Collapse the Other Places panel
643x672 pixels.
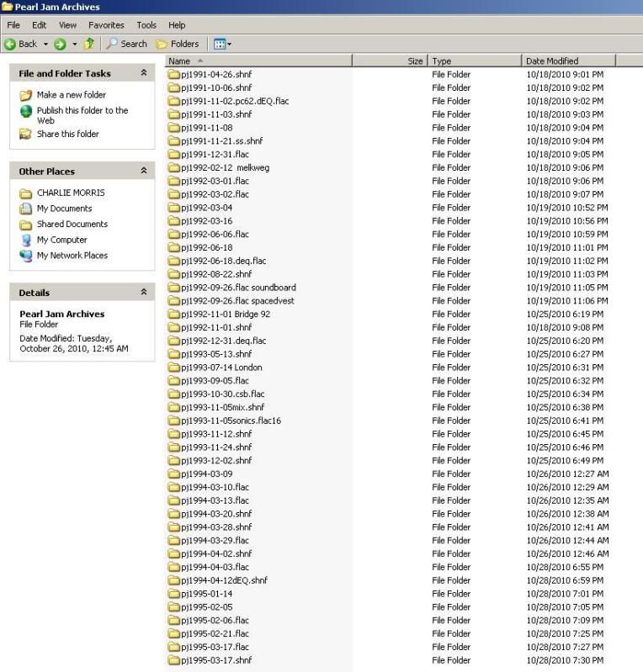pos(144,171)
